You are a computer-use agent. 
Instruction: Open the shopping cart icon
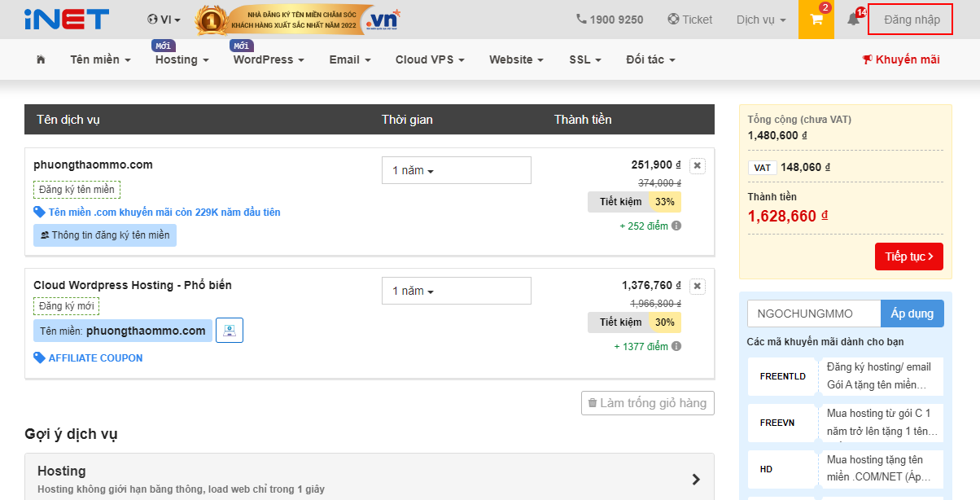816,20
